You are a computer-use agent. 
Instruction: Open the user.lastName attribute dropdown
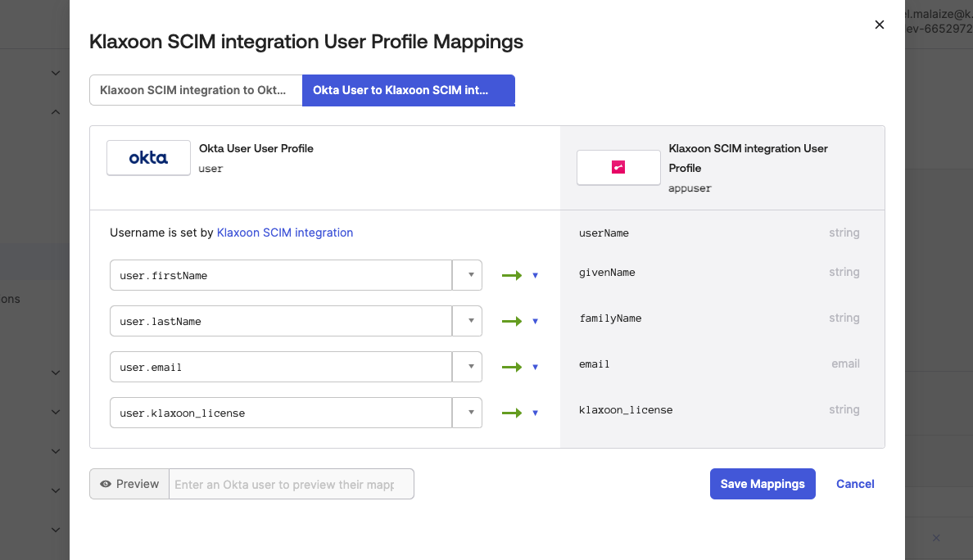(x=470, y=322)
